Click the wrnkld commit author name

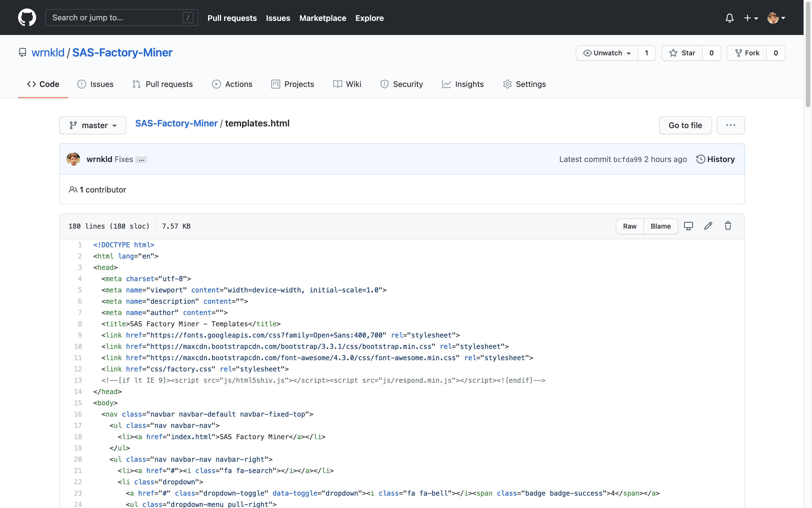(99, 159)
